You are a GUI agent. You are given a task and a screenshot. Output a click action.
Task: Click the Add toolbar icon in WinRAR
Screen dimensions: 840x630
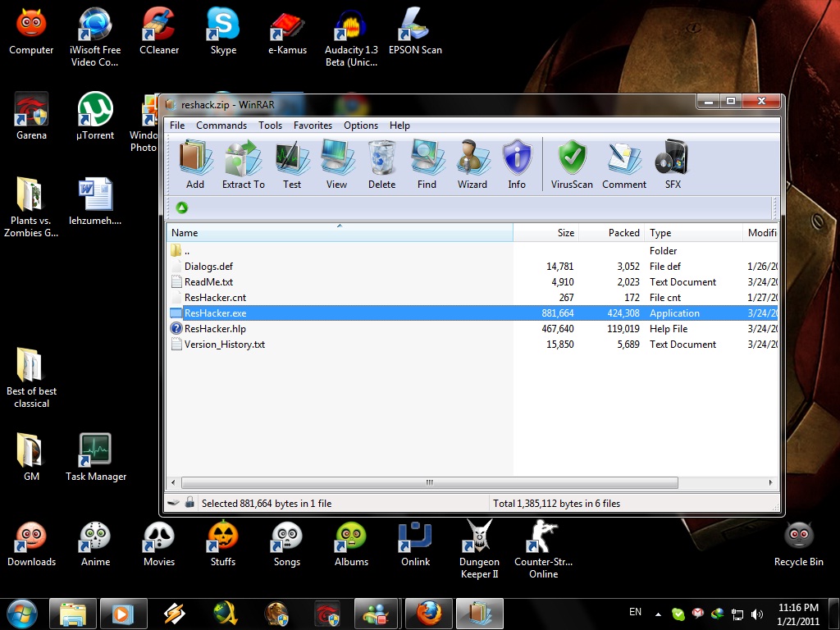[195, 165]
